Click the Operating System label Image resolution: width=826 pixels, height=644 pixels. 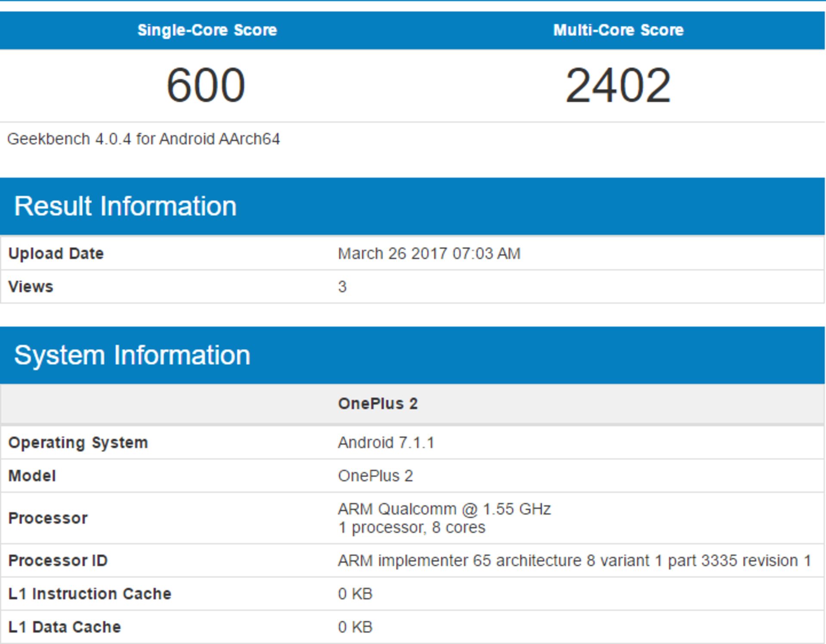coord(78,443)
